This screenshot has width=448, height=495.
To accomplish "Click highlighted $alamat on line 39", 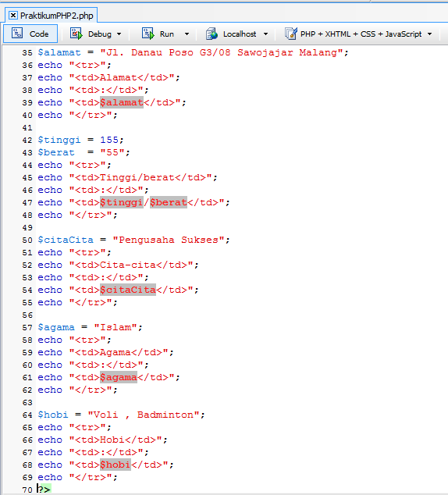I will pos(122,102).
